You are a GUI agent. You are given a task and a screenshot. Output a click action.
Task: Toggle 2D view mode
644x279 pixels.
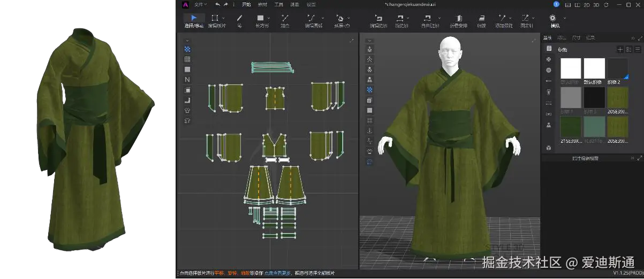coord(587,4)
